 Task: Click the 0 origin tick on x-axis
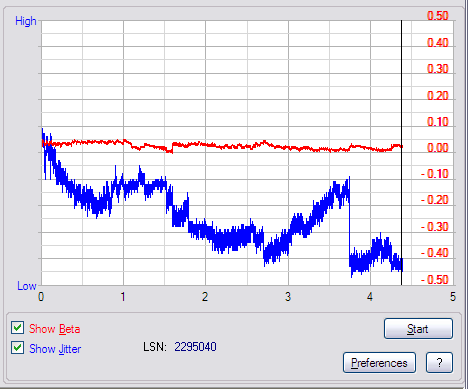tap(41, 296)
